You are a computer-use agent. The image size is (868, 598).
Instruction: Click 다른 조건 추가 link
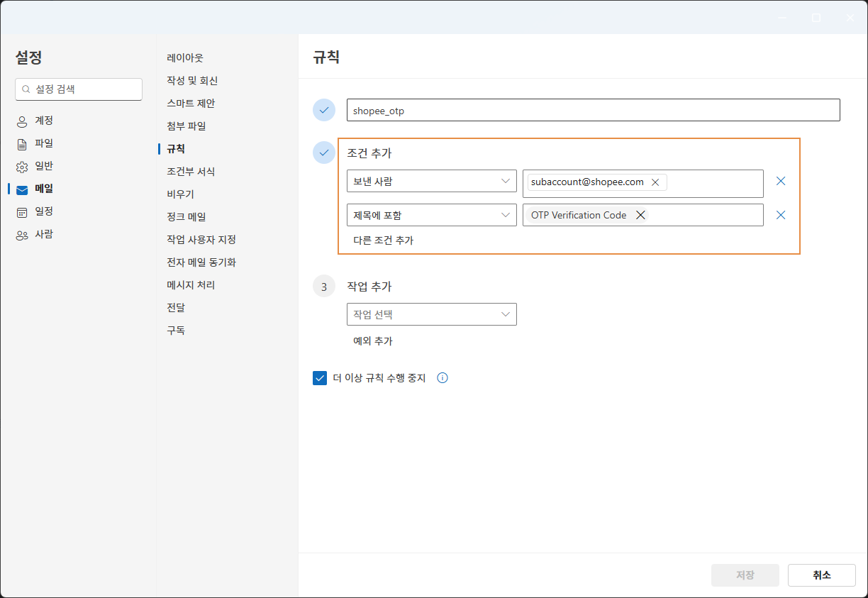point(383,240)
